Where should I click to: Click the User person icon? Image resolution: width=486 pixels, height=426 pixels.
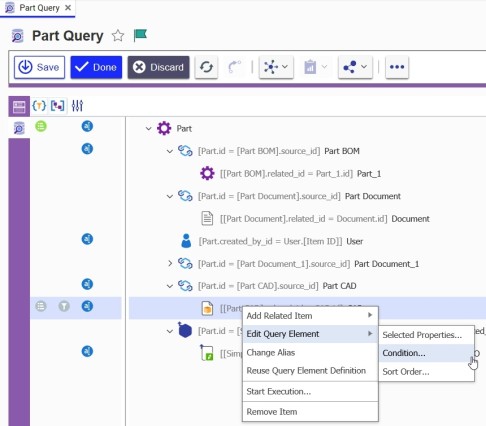[x=186, y=241]
